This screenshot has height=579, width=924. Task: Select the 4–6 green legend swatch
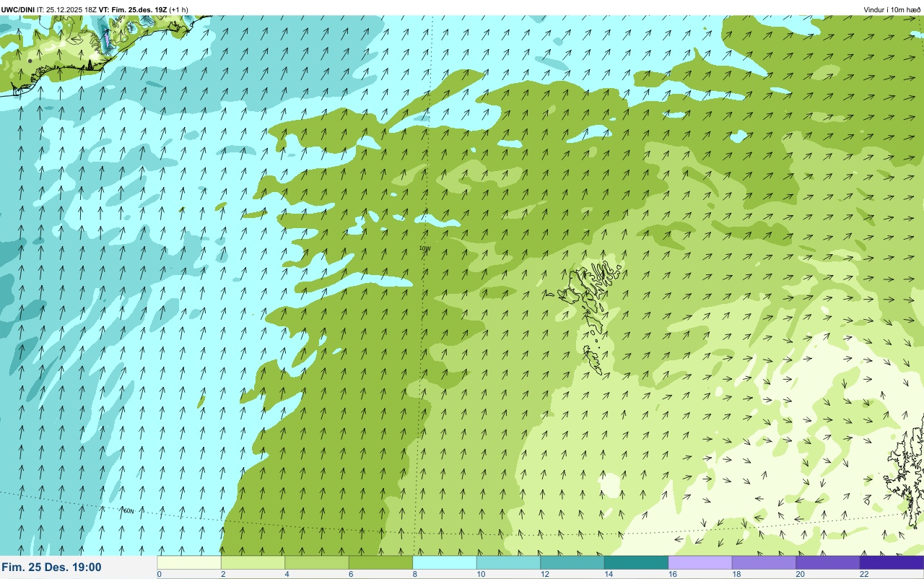[317, 562]
